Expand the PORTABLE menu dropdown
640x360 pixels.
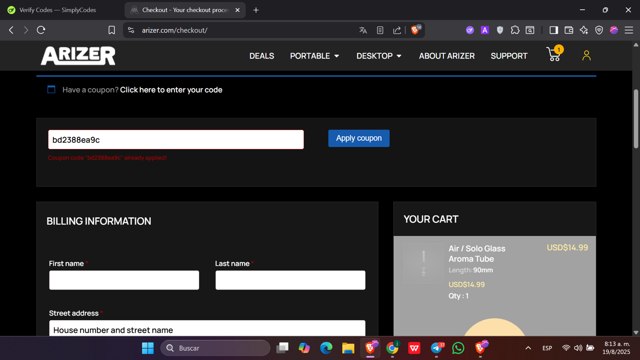[x=314, y=56]
